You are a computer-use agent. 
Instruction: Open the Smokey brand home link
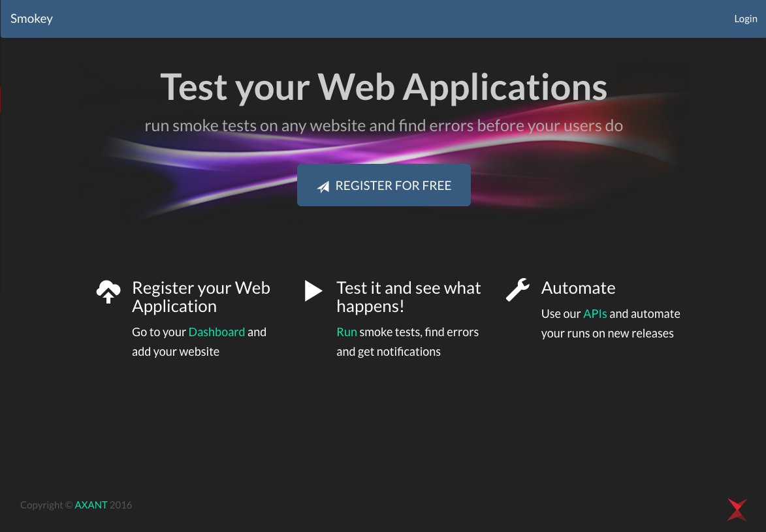point(31,18)
